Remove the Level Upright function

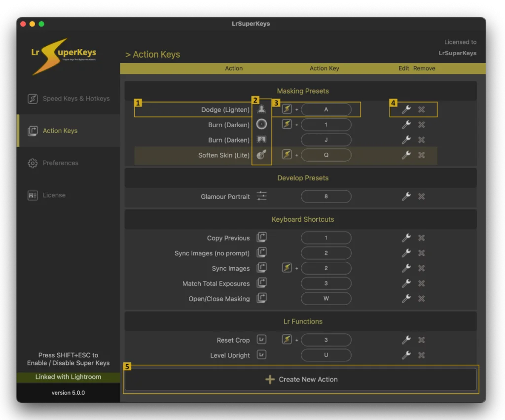pos(421,355)
